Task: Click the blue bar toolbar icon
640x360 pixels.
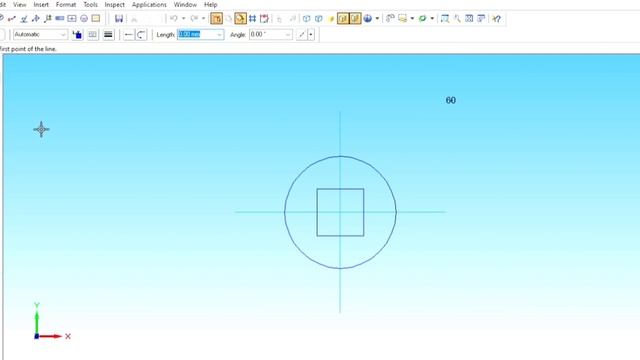Action: click(x=60, y=19)
